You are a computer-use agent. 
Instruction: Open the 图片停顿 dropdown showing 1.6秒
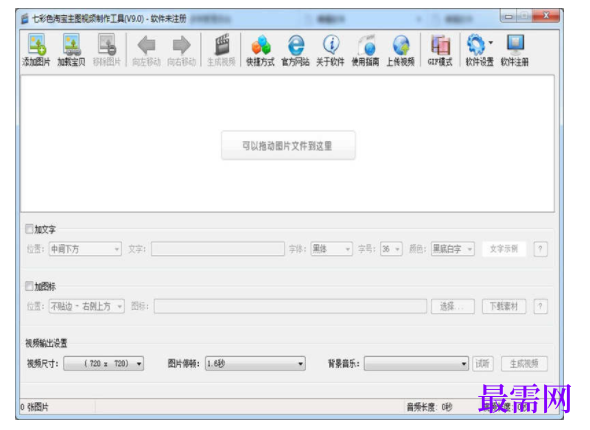click(255, 364)
